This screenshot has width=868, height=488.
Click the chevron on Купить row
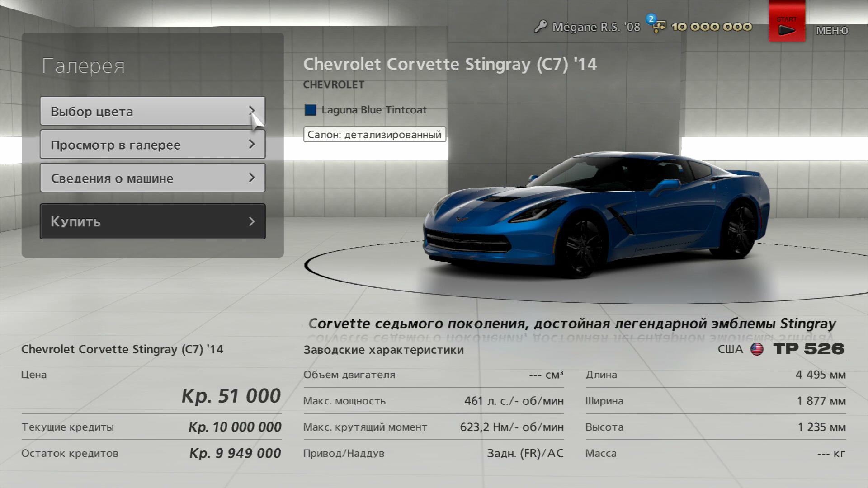coord(252,221)
